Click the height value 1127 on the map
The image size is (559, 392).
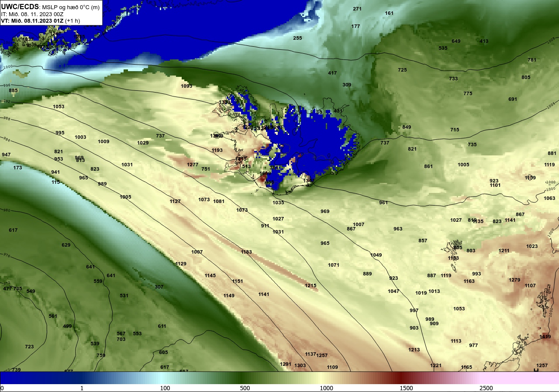(x=175, y=201)
